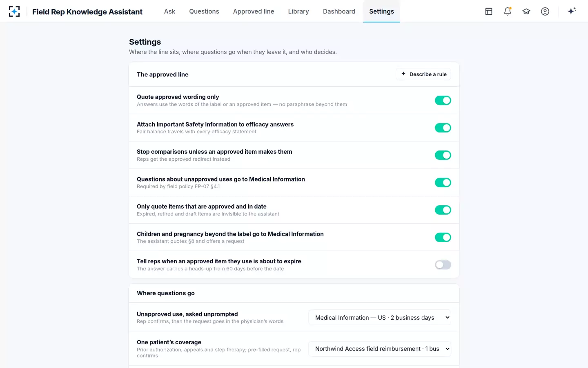Open the layout panel icon in header
This screenshot has width=588, height=368.
click(489, 11)
